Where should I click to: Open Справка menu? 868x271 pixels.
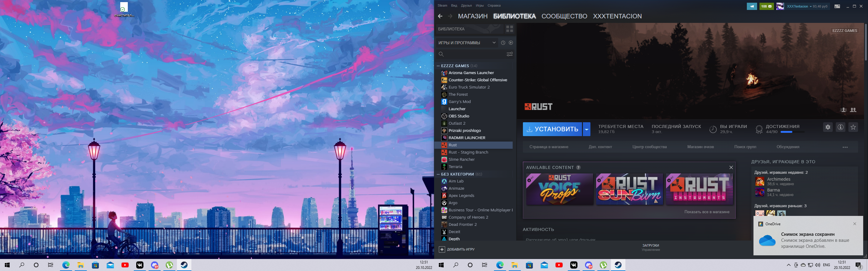pyautogui.click(x=494, y=6)
